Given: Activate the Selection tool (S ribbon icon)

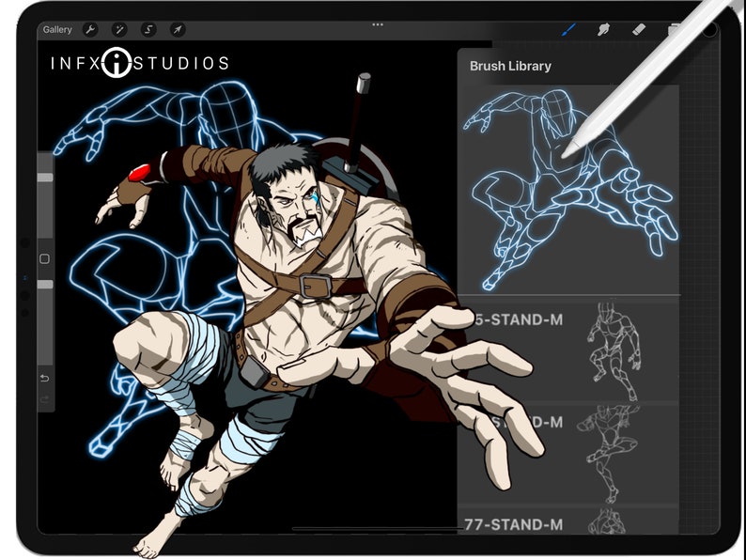Looking at the screenshot, I should click(148, 30).
